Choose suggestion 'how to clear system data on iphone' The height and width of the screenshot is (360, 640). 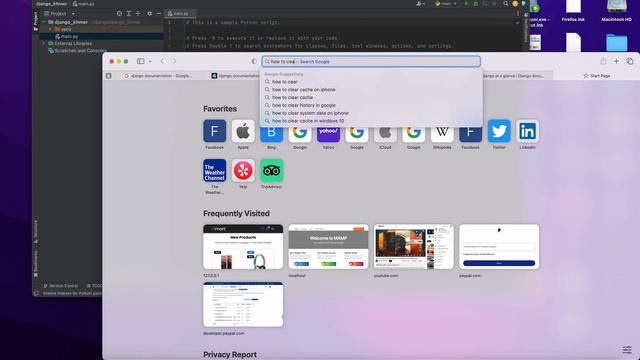tap(371, 113)
